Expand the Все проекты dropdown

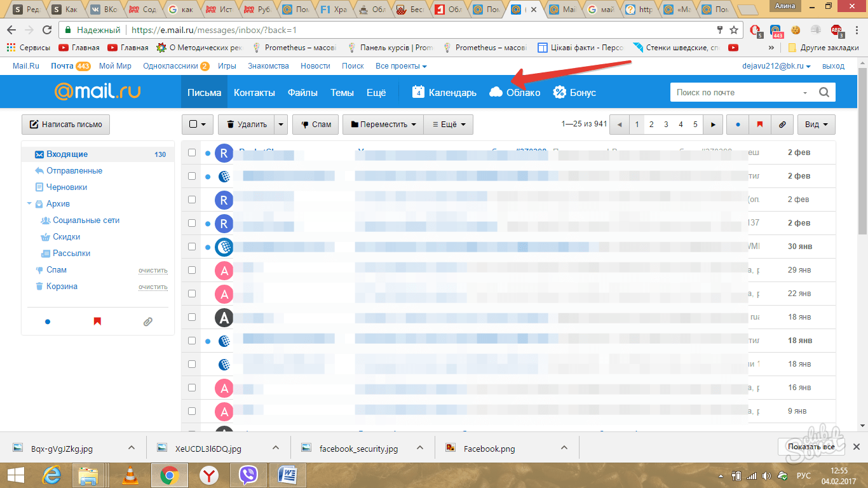(x=401, y=66)
